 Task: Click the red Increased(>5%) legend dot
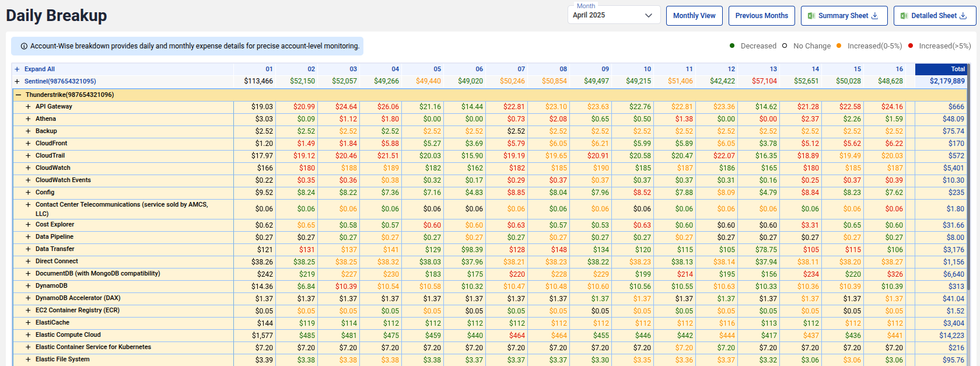pyautogui.click(x=911, y=46)
